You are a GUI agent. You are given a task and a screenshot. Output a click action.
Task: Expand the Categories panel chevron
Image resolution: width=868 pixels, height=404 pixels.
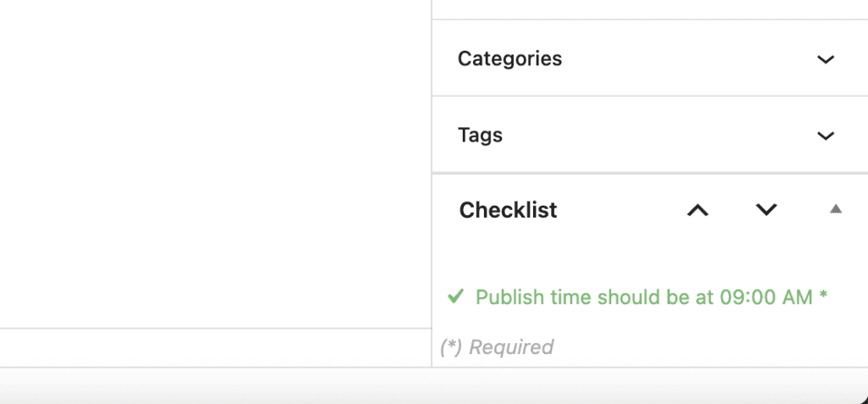tap(825, 59)
